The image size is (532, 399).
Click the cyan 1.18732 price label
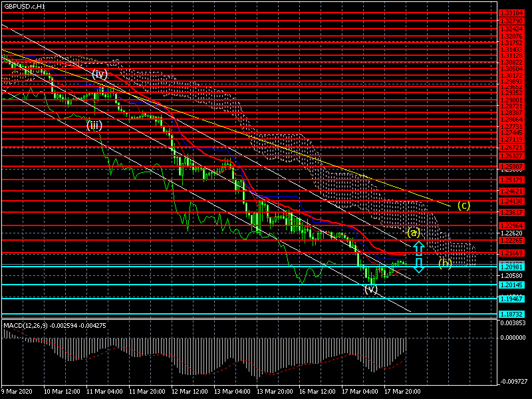[511, 314]
